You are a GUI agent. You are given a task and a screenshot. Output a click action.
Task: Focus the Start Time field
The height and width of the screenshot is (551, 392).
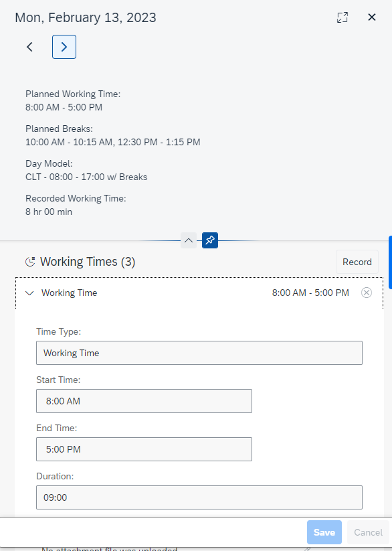pyautogui.click(x=144, y=401)
